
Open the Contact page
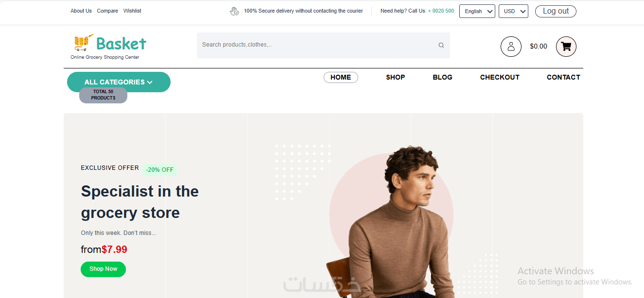563,77
